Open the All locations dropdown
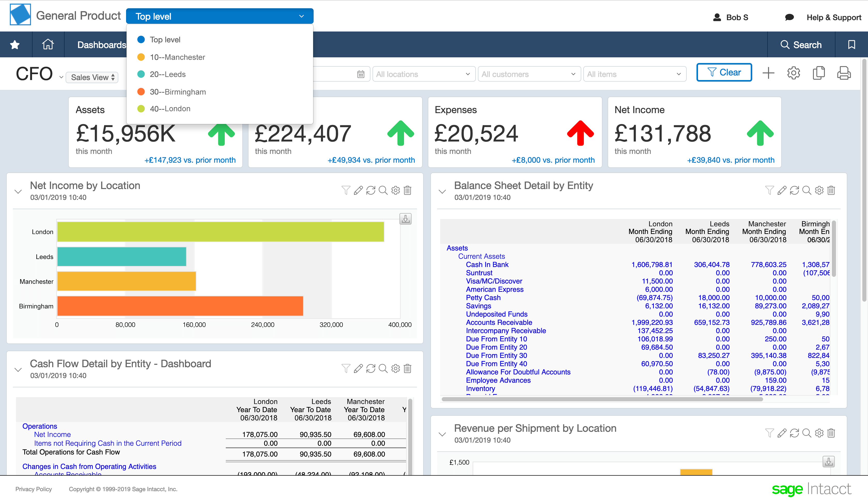Screen dimensions: 868x502 coord(423,74)
